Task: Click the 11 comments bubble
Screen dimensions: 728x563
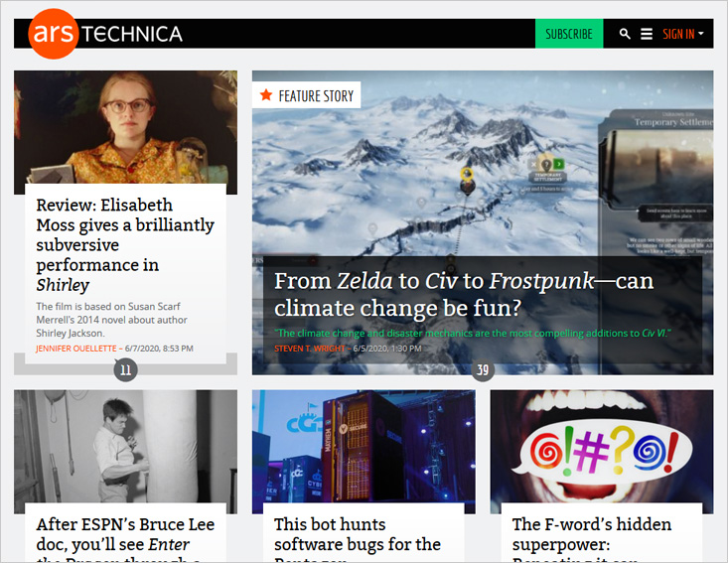Action: tap(125, 370)
